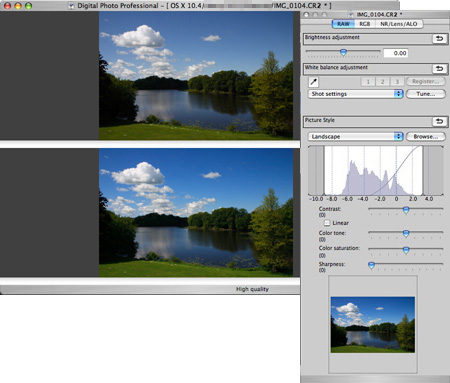
Task: Select personal white balance slot 2
Action: click(x=382, y=82)
